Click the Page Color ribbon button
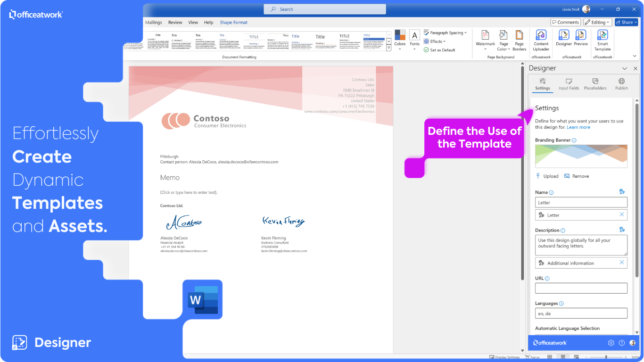Image resolution: width=644 pixels, height=362 pixels. point(504,41)
